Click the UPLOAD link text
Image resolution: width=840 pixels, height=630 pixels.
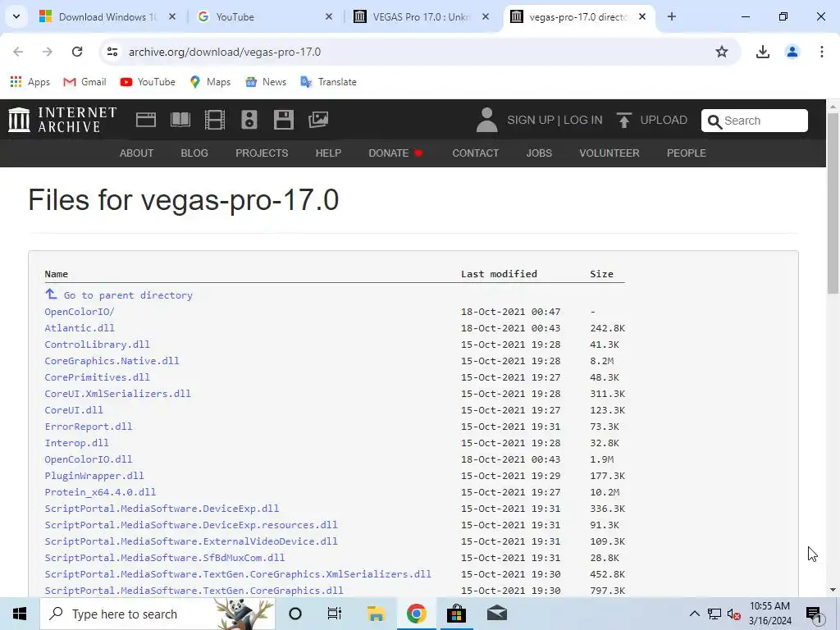tap(664, 120)
